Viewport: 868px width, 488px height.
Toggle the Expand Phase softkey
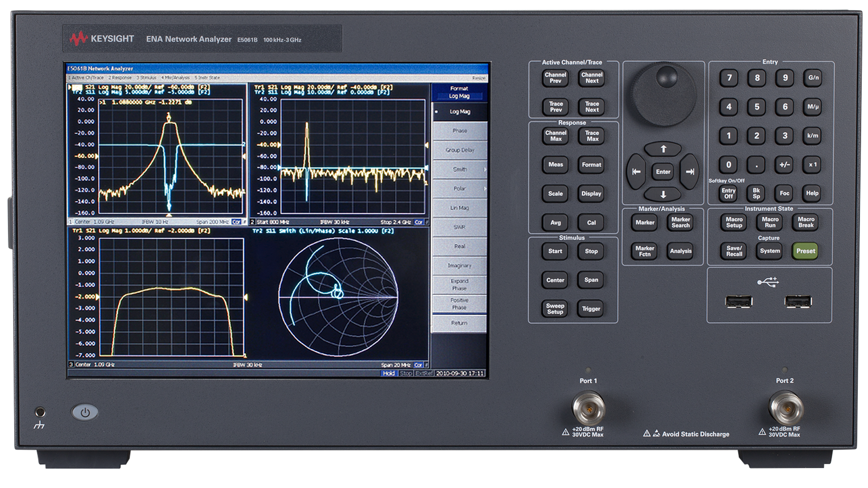click(x=459, y=285)
